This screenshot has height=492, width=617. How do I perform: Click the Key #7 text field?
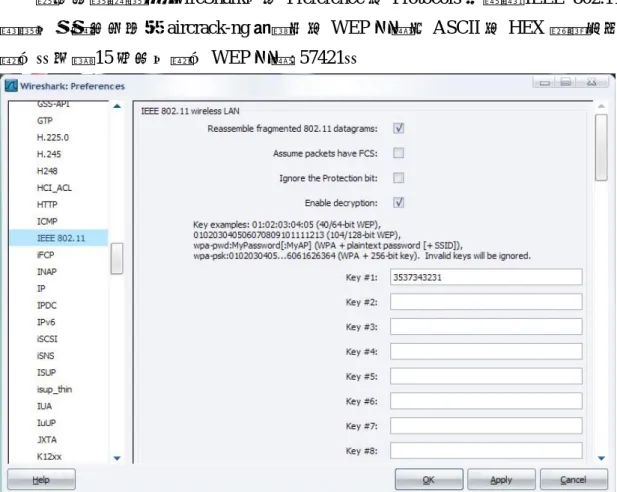coord(486,426)
